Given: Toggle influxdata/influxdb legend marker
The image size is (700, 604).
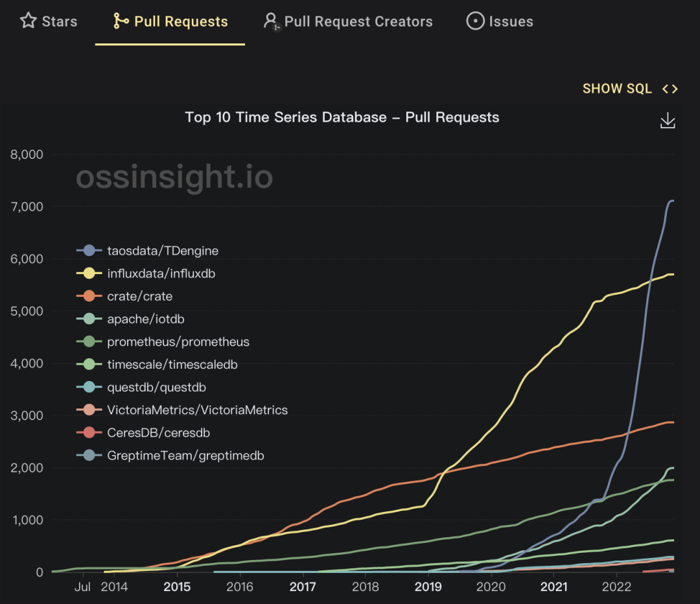Looking at the screenshot, I should pyautogui.click(x=89, y=273).
